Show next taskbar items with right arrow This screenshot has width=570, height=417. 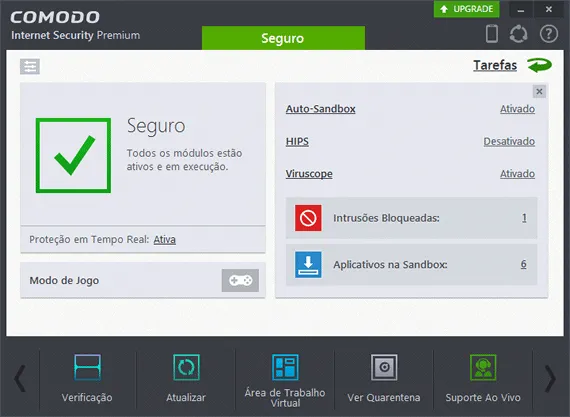550,379
